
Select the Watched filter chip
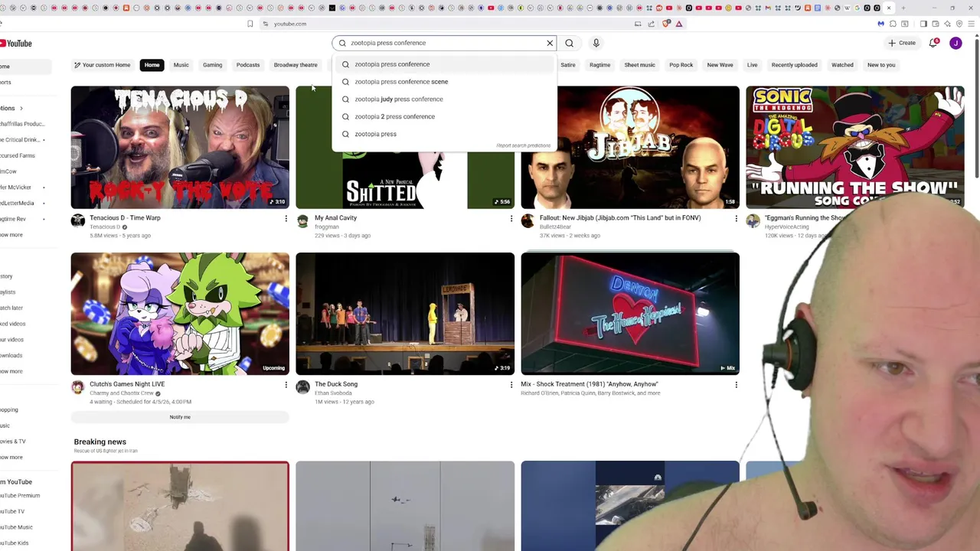(x=842, y=65)
